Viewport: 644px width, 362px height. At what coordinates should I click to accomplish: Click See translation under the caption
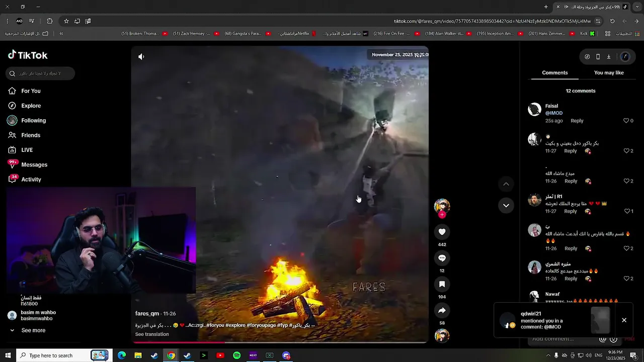pos(152,334)
